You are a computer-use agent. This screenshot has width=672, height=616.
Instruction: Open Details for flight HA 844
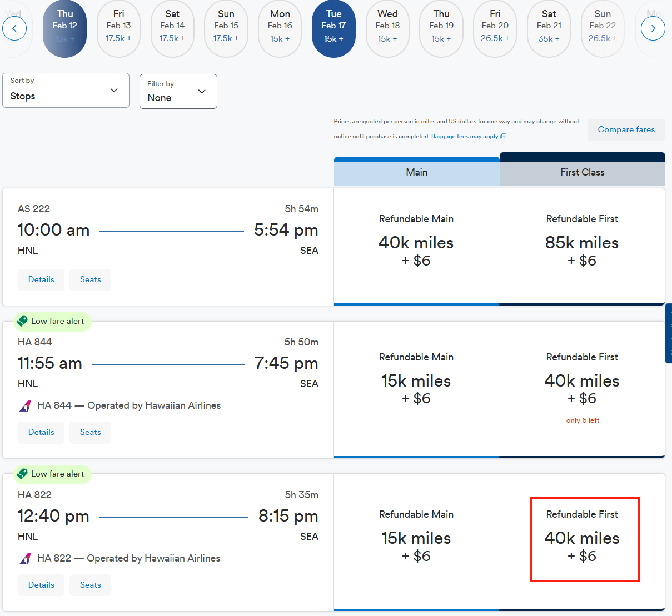click(x=41, y=432)
